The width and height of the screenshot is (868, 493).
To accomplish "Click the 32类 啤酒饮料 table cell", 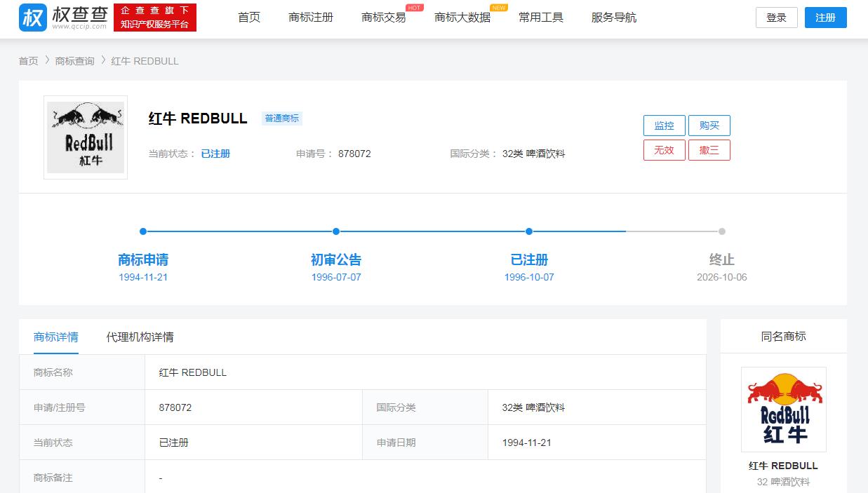I will point(597,407).
